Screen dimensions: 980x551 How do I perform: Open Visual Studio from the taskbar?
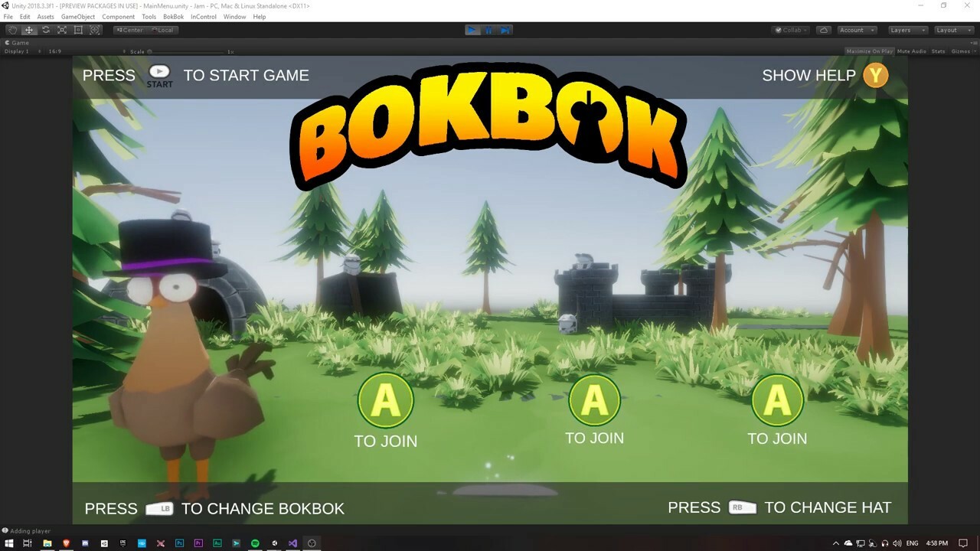coord(292,543)
